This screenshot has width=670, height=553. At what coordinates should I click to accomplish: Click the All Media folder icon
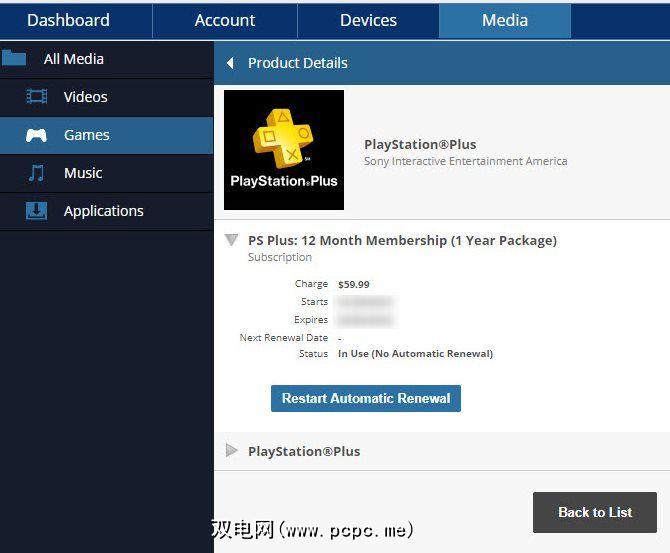[14, 58]
